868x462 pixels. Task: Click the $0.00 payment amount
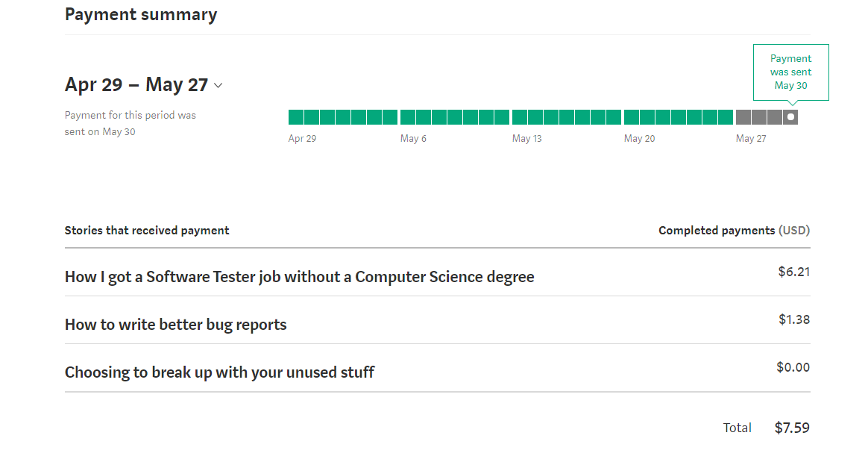point(793,367)
